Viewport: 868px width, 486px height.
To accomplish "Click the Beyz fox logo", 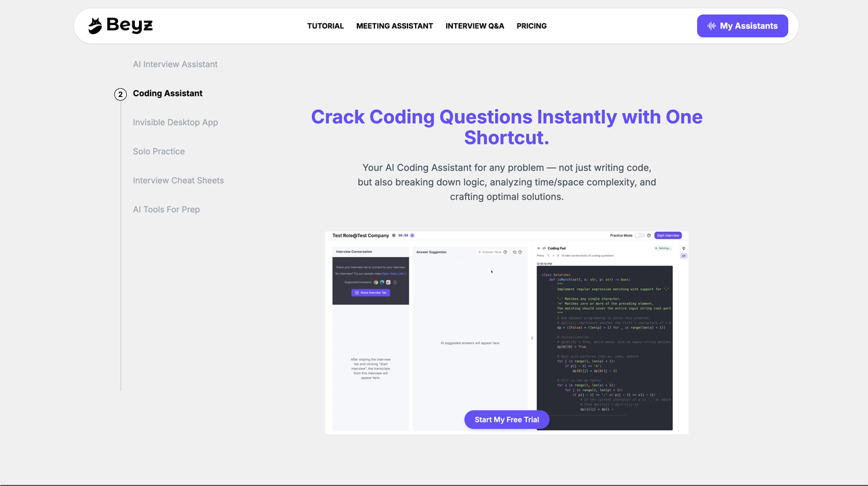I will pyautogui.click(x=95, y=26).
